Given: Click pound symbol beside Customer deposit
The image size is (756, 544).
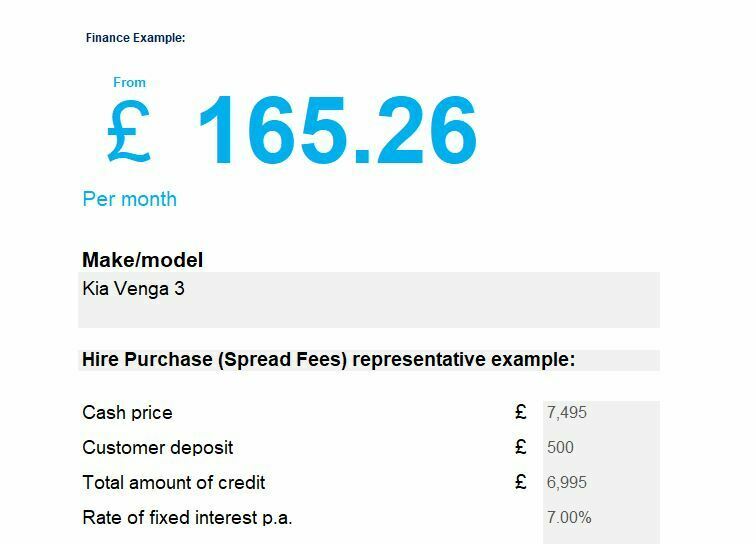Looking at the screenshot, I should (x=521, y=447).
